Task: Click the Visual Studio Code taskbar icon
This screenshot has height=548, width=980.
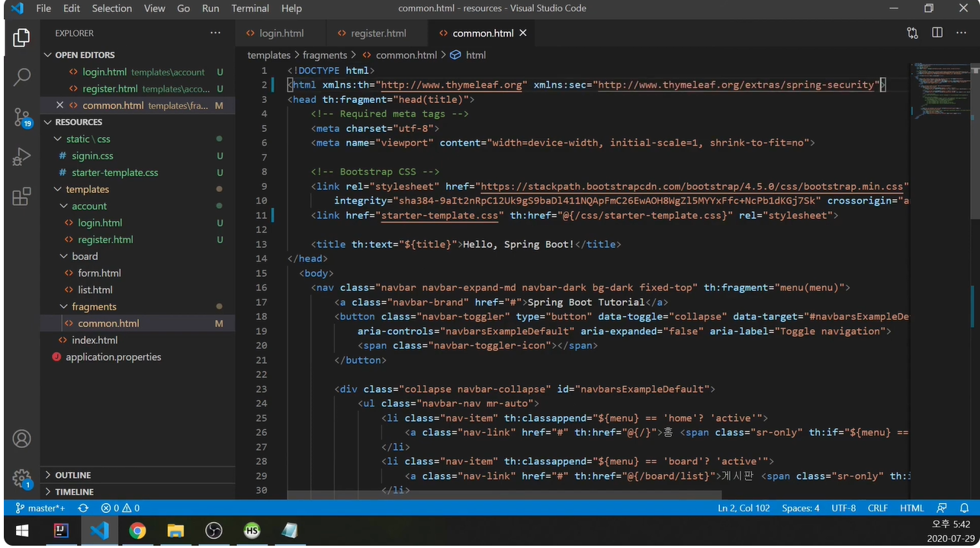Action: (99, 530)
